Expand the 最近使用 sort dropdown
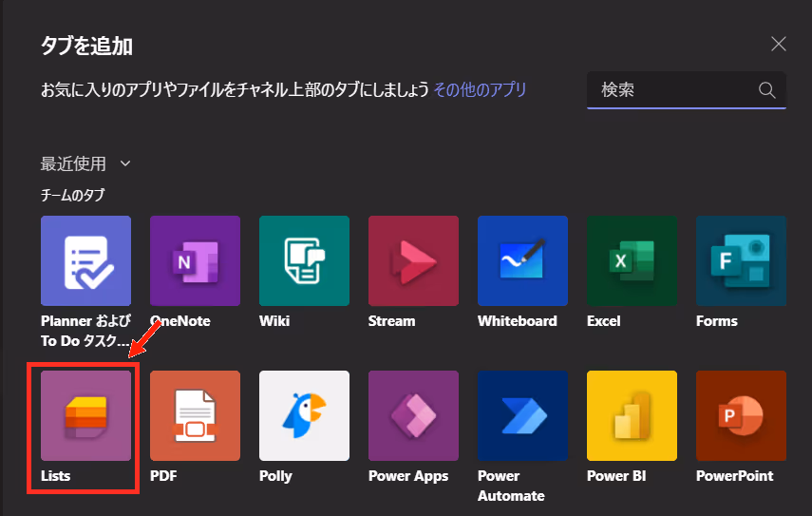Screen dimensions: 812x516 tap(85, 163)
